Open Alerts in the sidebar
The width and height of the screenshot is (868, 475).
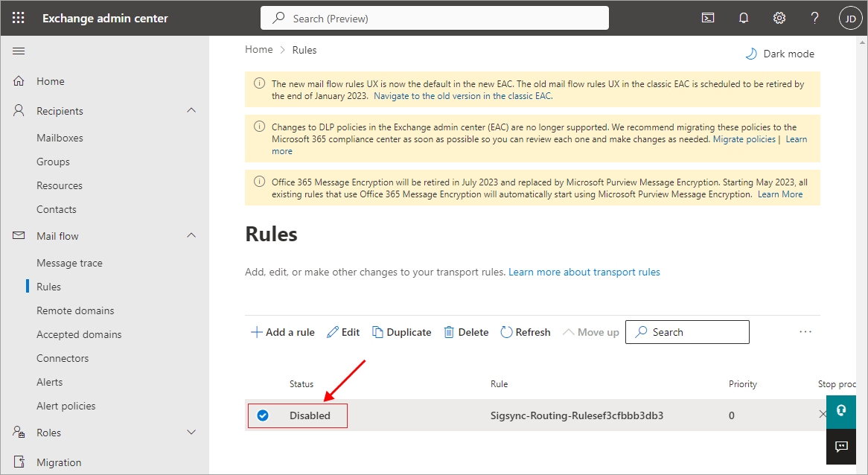(49, 382)
